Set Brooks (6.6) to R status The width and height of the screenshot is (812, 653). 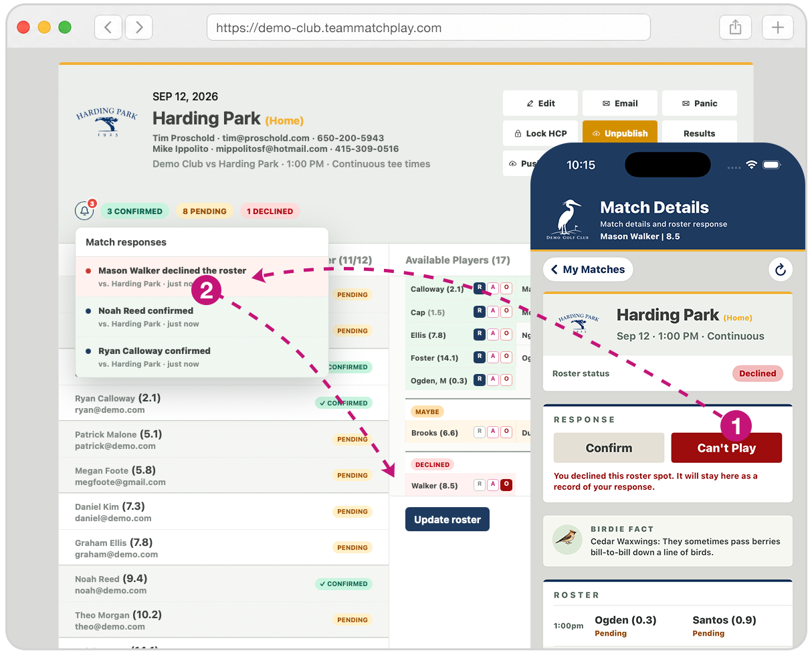click(480, 432)
